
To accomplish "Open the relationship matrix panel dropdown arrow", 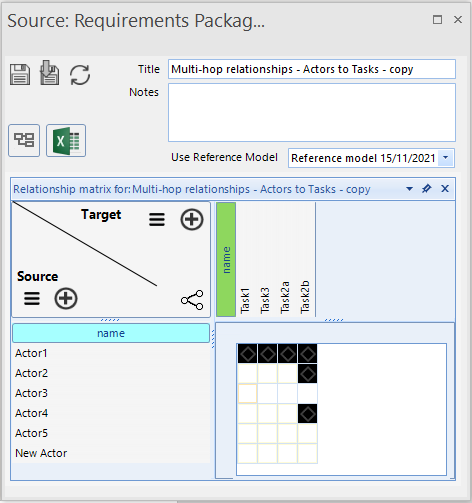I will 409,189.
